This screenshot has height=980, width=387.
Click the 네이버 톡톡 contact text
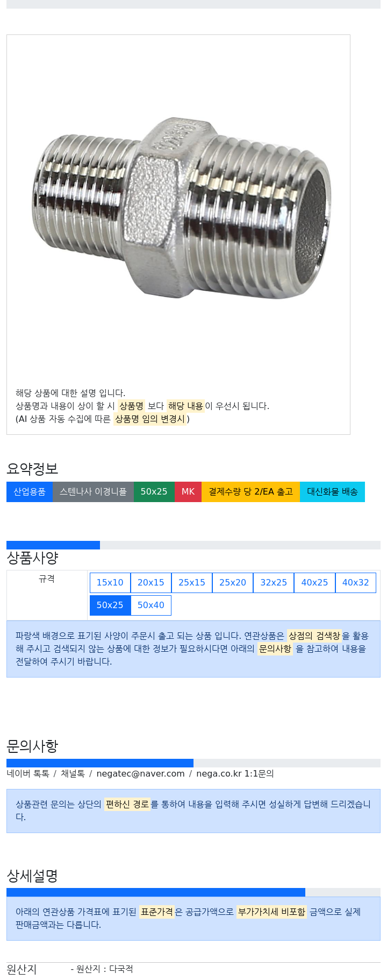tap(28, 773)
